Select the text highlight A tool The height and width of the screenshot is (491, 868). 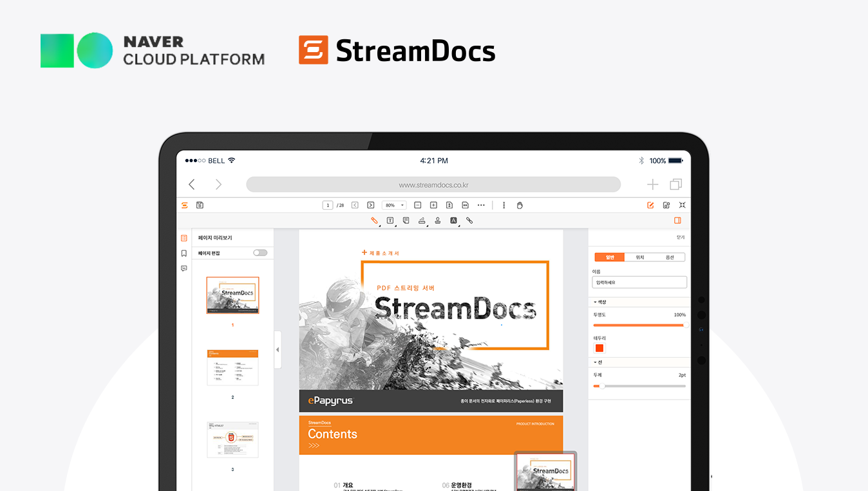pos(453,221)
